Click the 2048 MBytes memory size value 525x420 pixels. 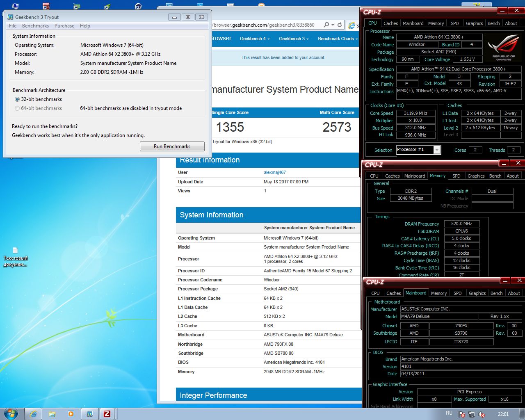pyautogui.click(x=410, y=199)
